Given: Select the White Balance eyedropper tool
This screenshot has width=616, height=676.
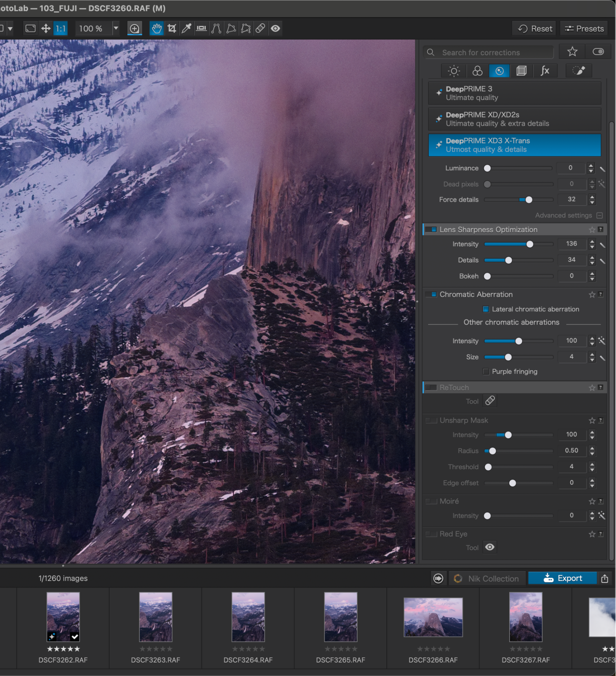Looking at the screenshot, I should point(187,28).
